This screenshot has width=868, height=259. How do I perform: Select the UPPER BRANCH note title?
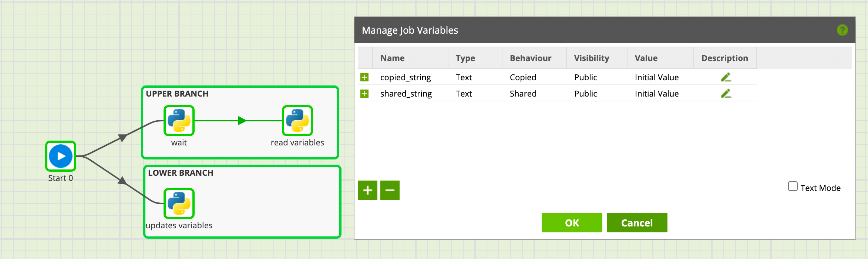[177, 94]
